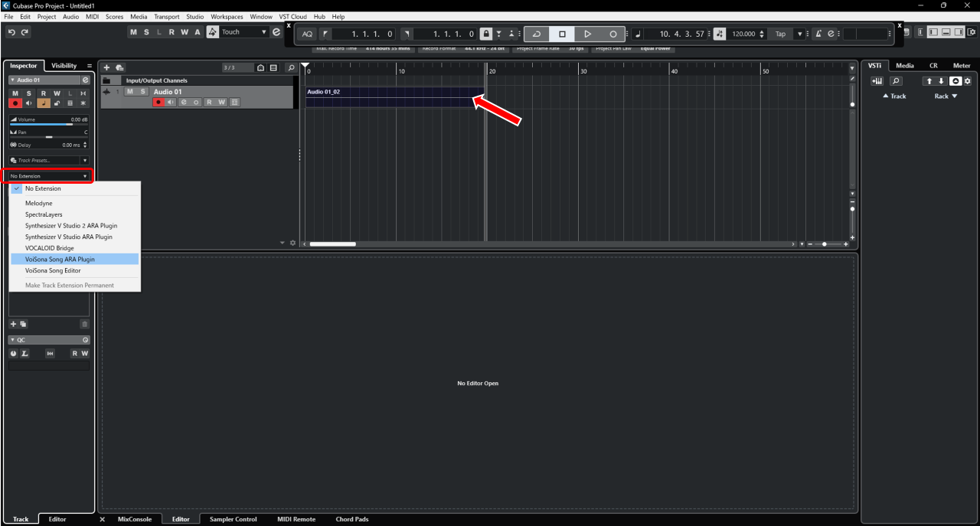Open the track filter house icon
Viewport: 980px width, 526px height.
click(x=261, y=68)
